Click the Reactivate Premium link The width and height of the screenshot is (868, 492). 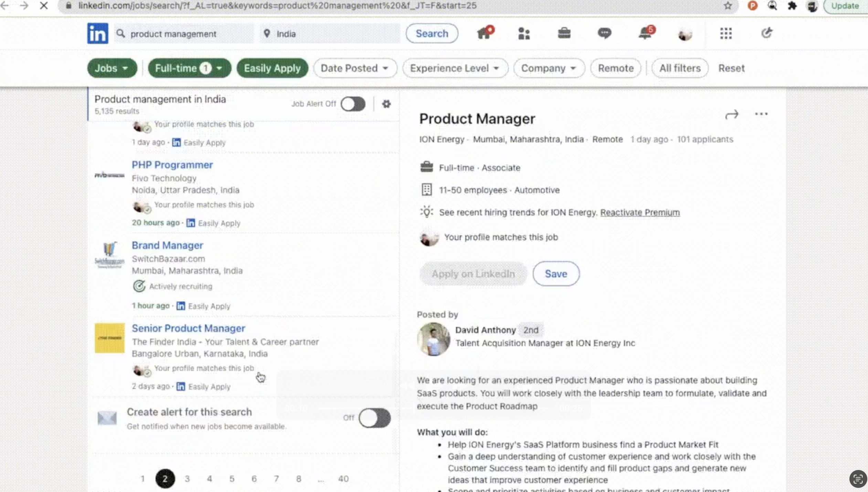pyautogui.click(x=640, y=212)
